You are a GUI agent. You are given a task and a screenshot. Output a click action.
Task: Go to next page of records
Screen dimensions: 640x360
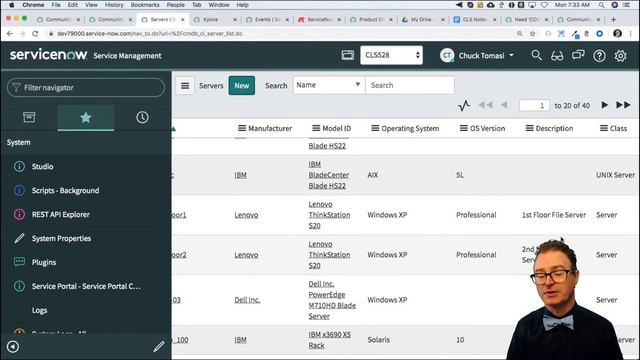click(604, 105)
